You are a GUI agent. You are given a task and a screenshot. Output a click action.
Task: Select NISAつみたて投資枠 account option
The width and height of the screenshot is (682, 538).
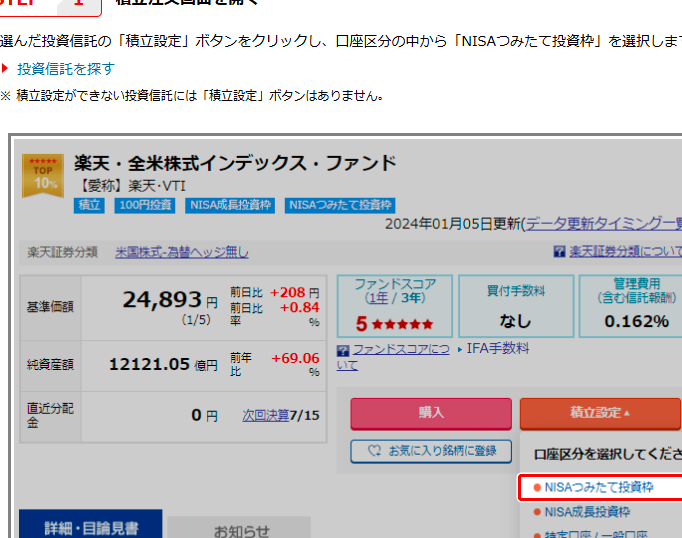coord(600,488)
